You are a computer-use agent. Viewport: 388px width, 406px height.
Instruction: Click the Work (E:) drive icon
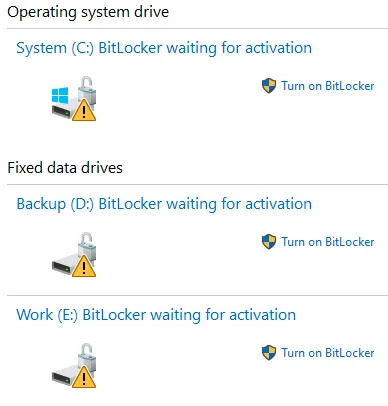74,366
